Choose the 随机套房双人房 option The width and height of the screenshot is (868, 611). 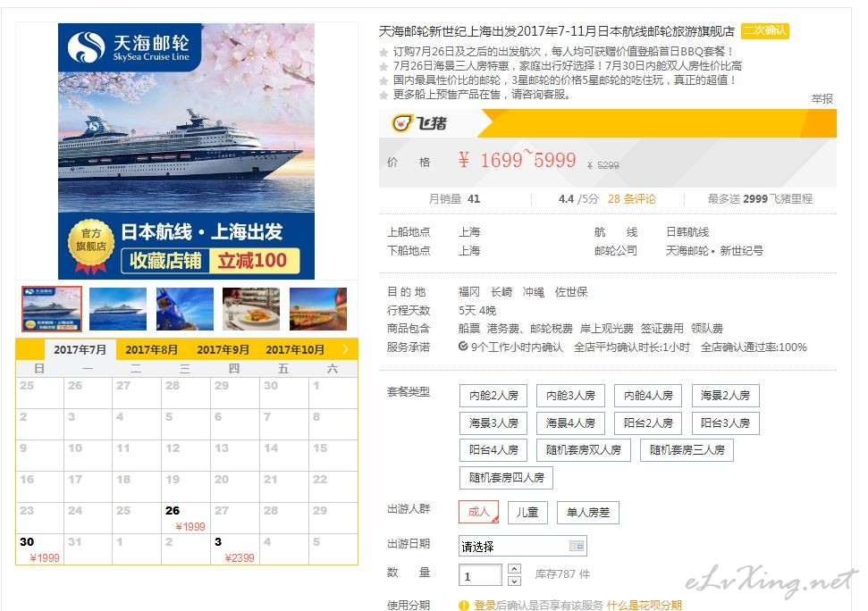(584, 450)
